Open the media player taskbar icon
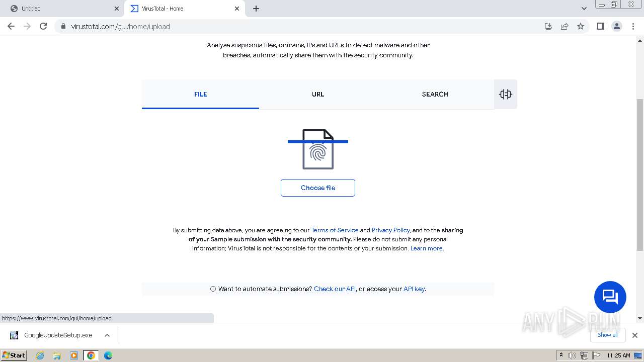 [74, 355]
